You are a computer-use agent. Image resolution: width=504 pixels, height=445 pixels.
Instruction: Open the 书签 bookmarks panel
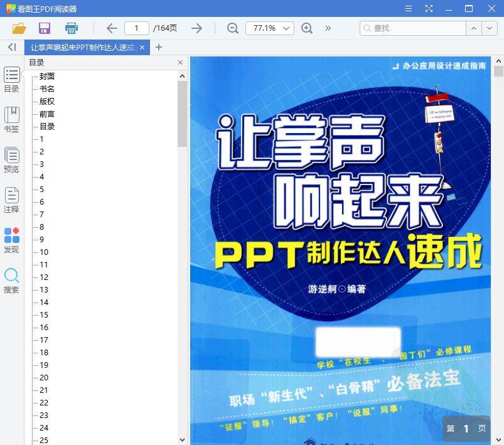(x=11, y=120)
